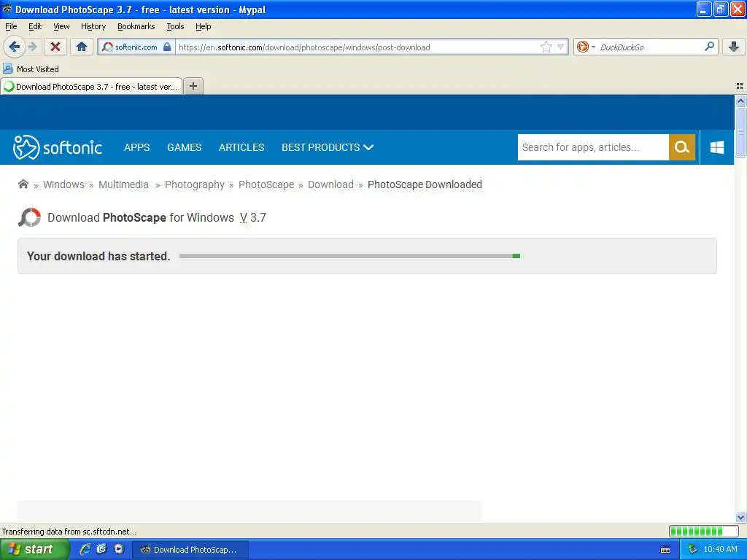This screenshot has width=747, height=560.
Task: Open the History menu
Action: [93, 26]
